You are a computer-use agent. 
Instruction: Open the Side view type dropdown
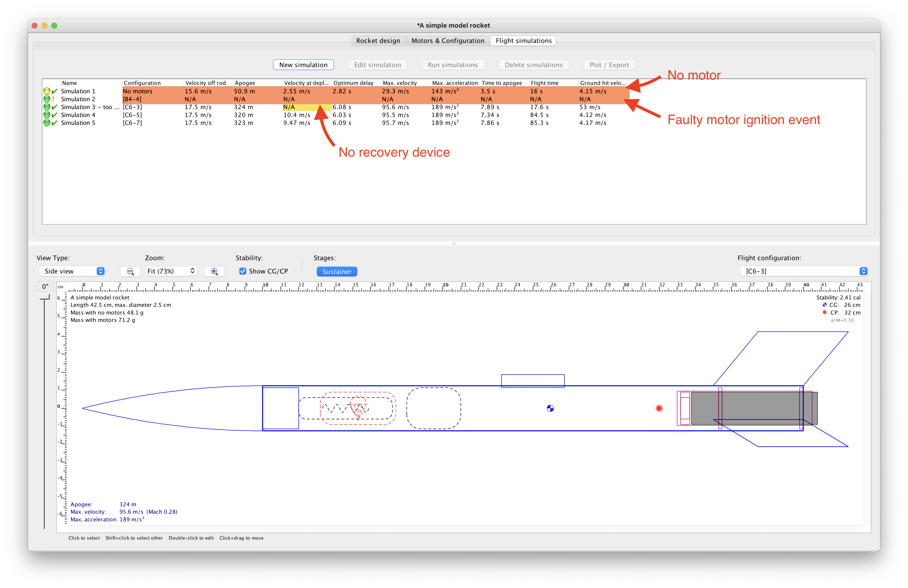(x=72, y=271)
